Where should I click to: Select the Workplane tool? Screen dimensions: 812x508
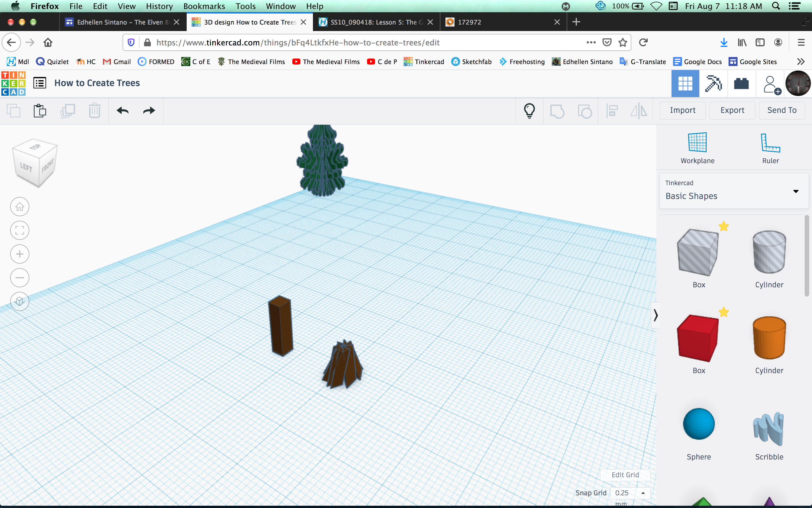[x=697, y=148]
